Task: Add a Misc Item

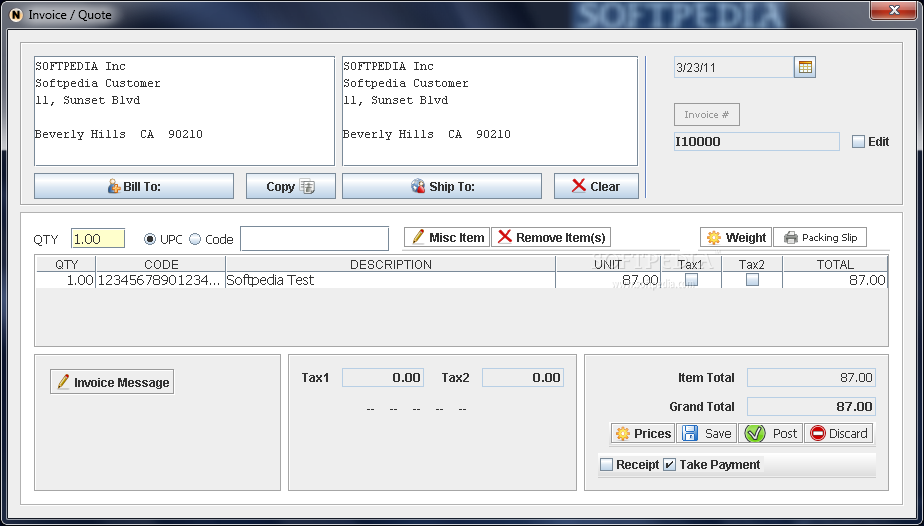Action: 447,237
